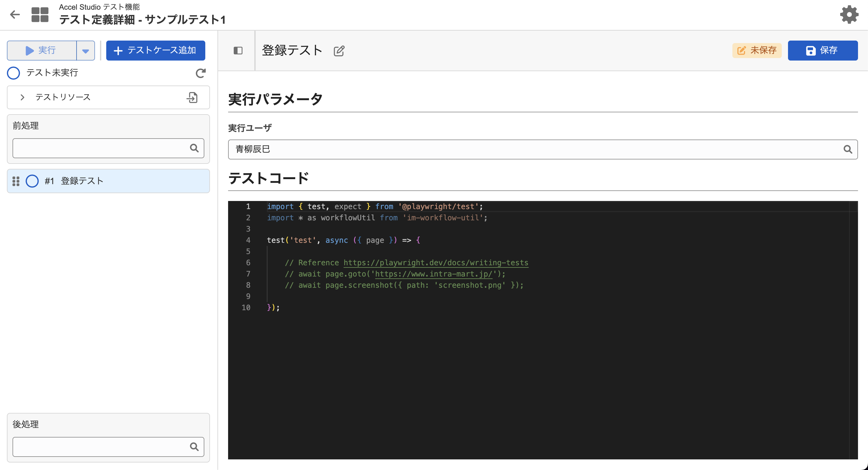Open the 実行 dropdown arrow
This screenshot has width=868, height=470.
[x=86, y=51]
